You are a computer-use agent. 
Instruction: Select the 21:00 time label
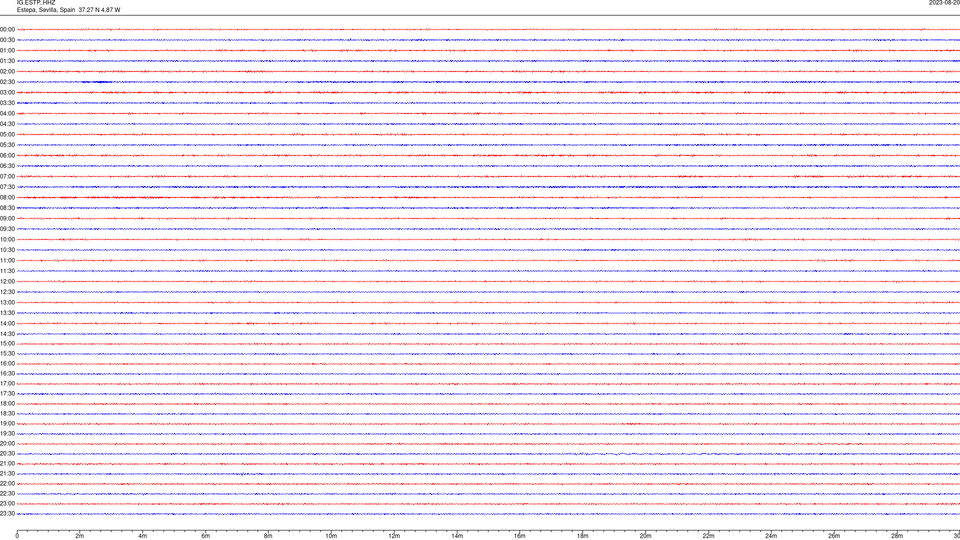7,463
